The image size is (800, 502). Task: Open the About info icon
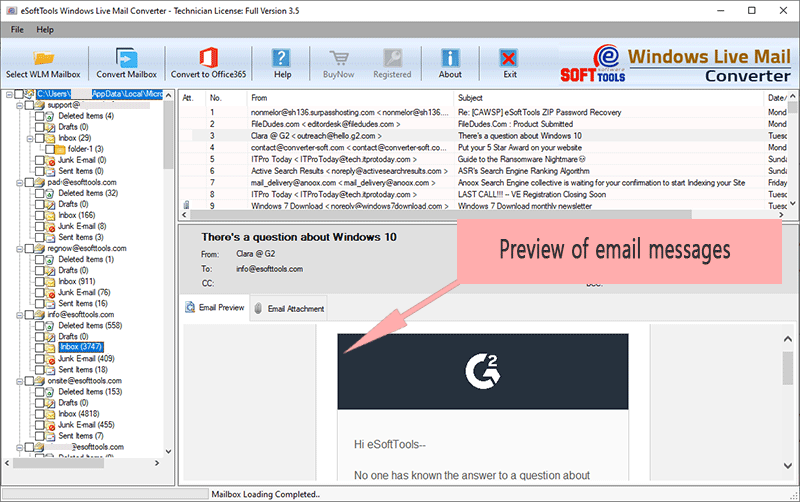point(450,58)
